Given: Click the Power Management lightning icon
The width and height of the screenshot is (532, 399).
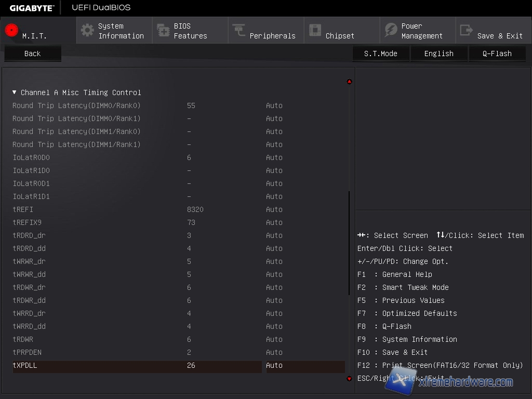Looking at the screenshot, I should coord(391,30).
